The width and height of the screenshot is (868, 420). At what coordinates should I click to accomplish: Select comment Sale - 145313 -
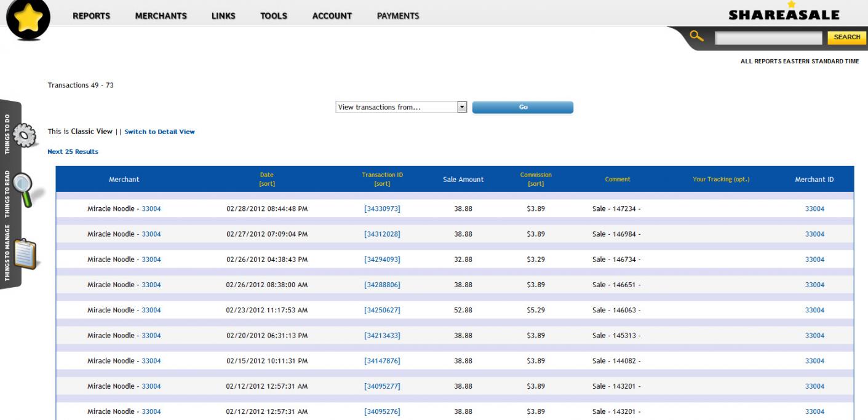click(616, 336)
